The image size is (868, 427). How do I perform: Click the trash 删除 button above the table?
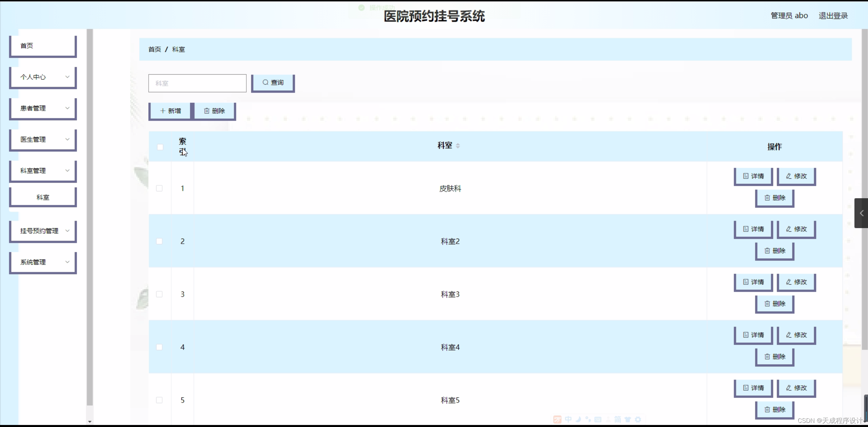(x=214, y=111)
